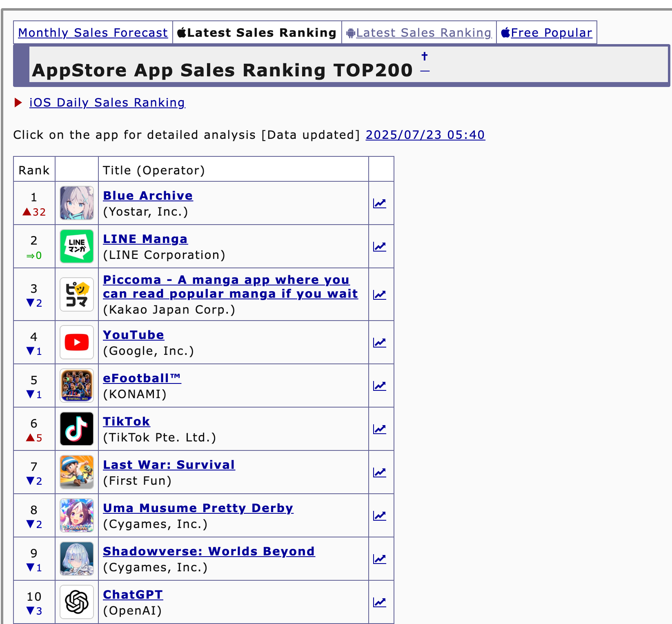This screenshot has height=624, width=672.
Task: Open the Piccoma manga app title link
Action: (231, 287)
